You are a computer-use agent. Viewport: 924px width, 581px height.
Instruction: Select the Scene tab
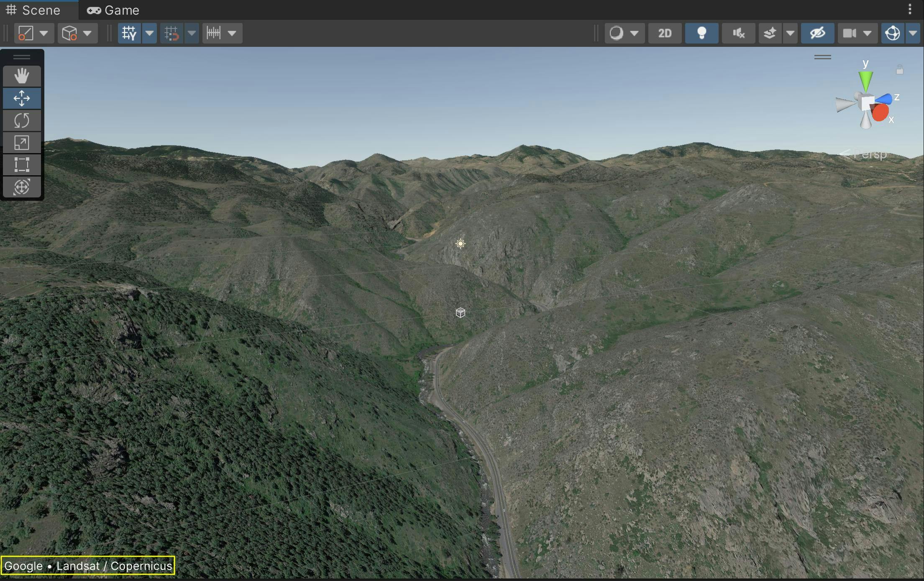point(38,10)
